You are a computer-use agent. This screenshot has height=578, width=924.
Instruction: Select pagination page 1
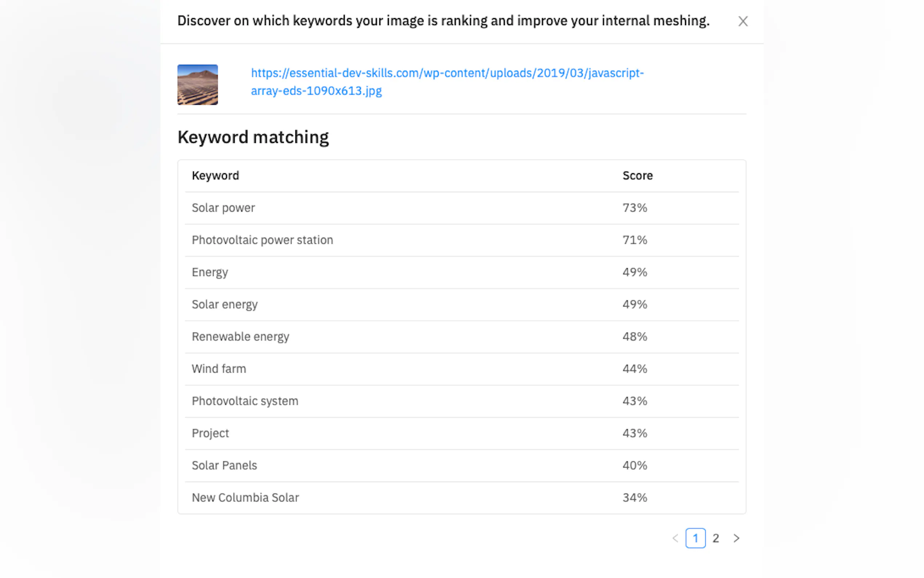(695, 538)
